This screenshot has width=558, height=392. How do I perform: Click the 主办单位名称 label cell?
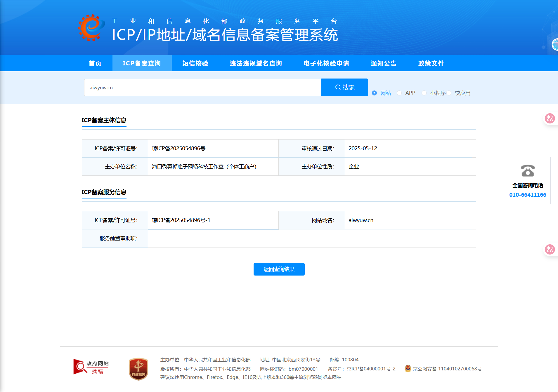(x=115, y=167)
